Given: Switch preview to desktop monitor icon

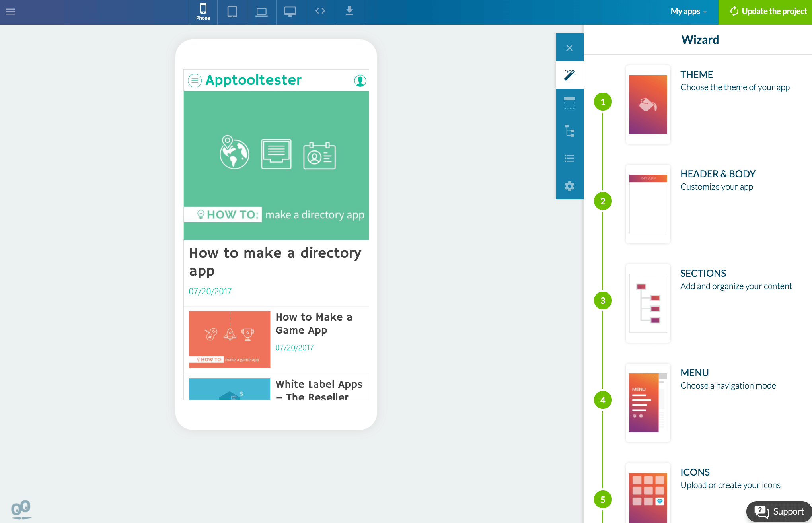Looking at the screenshot, I should (290, 12).
